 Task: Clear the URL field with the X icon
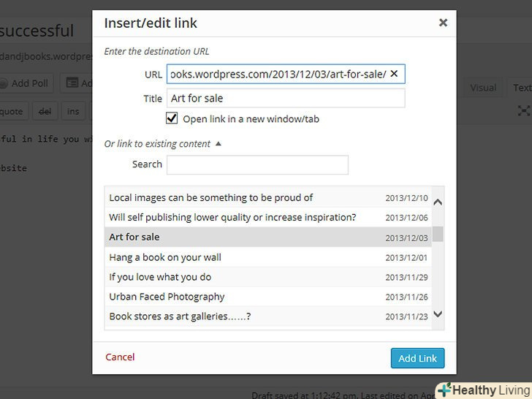point(394,74)
